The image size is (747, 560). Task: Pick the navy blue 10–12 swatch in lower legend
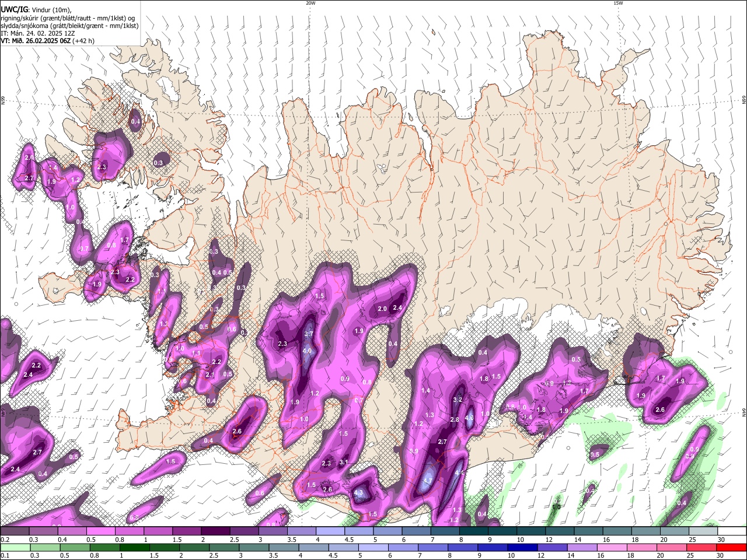(521, 547)
